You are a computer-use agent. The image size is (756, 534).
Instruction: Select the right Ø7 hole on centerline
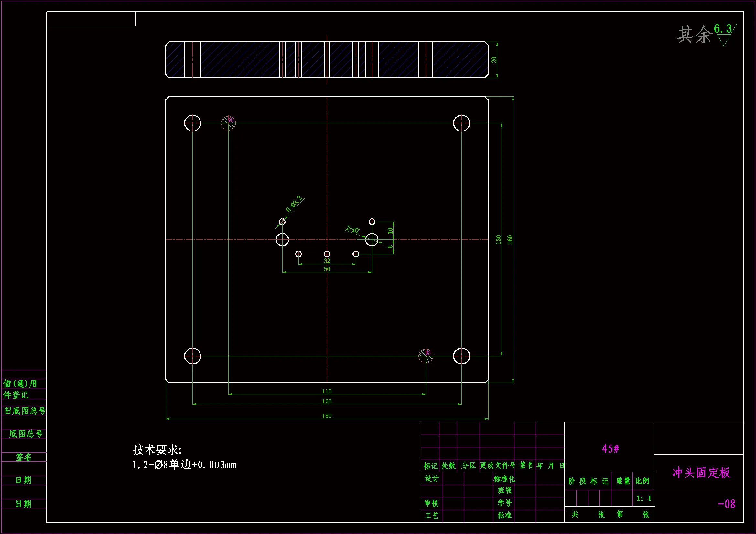[372, 239]
